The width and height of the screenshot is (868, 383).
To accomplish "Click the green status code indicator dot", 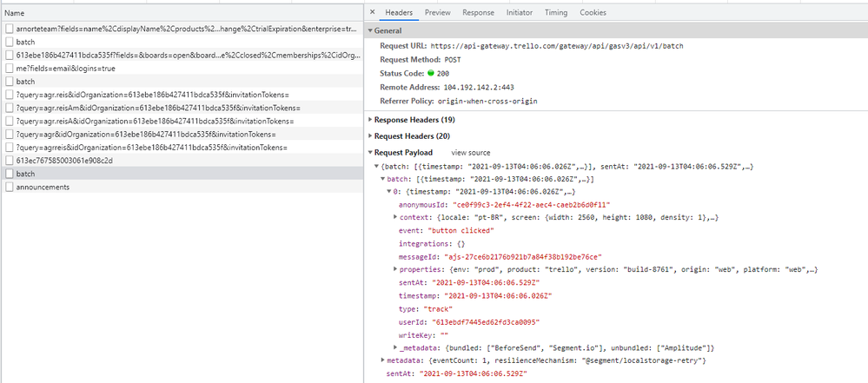I will pyautogui.click(x=431, y=73).
